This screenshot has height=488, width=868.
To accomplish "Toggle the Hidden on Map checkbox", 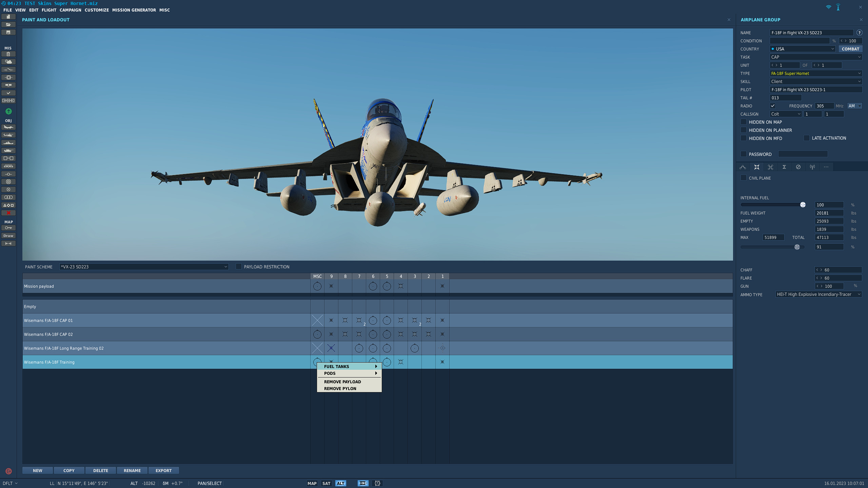I will [x=744, y=122].
